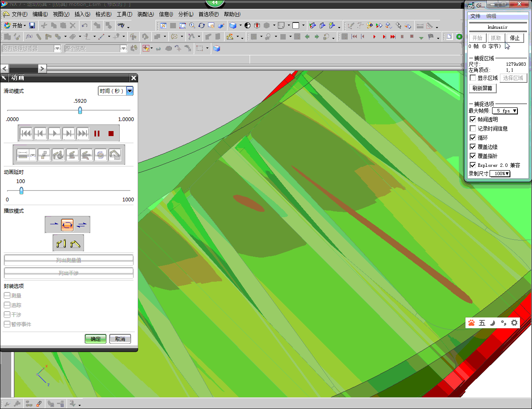Viewport: 532px width, 409px height.
Task: Jump to last step in Animation dialog
Action: coord(82,134)
